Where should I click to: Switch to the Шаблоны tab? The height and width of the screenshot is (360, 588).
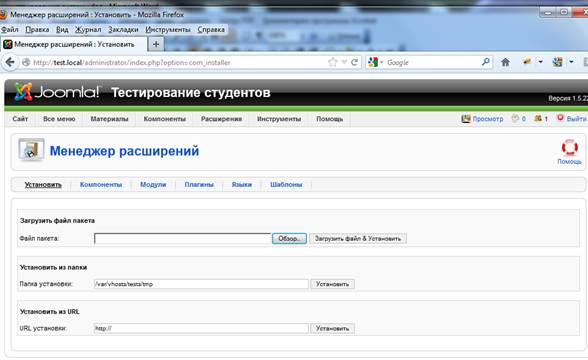pos(286,184)
